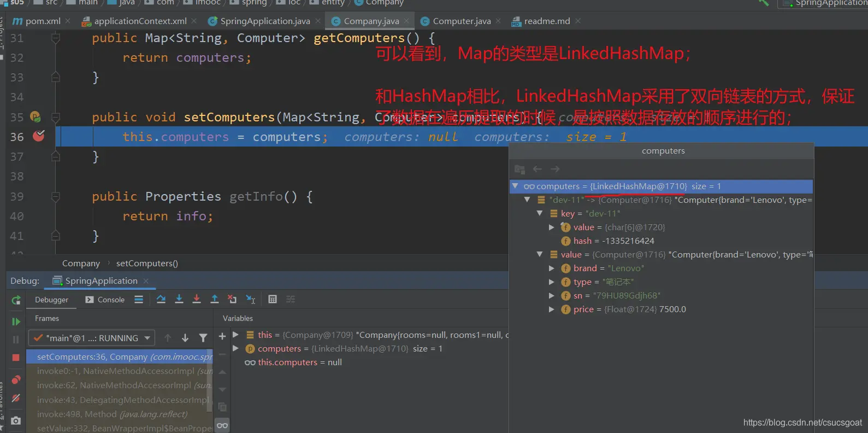
Task: Click the Resume Program green icon
Action: [x=16, y=321]
